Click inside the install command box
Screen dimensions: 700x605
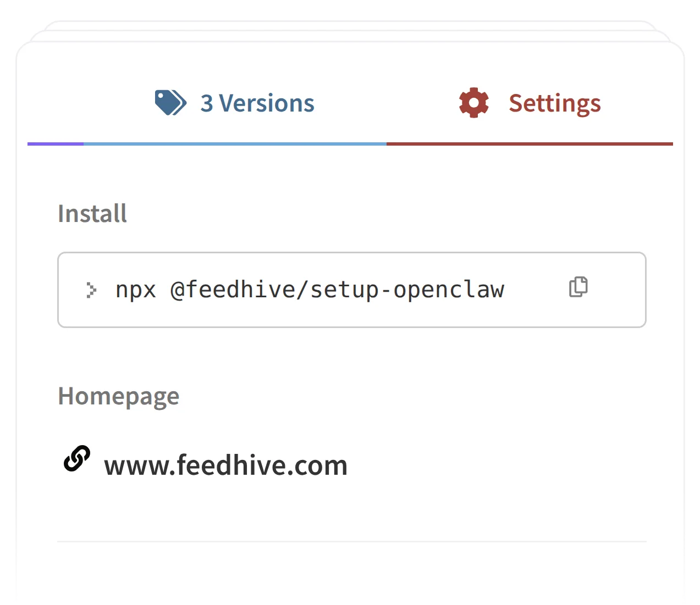coord(352,290)
